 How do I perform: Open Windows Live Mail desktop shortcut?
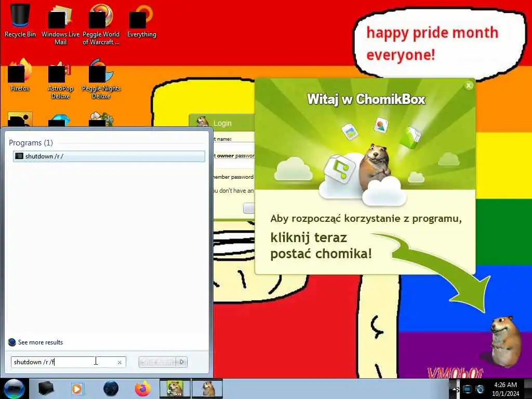point(60,24)
